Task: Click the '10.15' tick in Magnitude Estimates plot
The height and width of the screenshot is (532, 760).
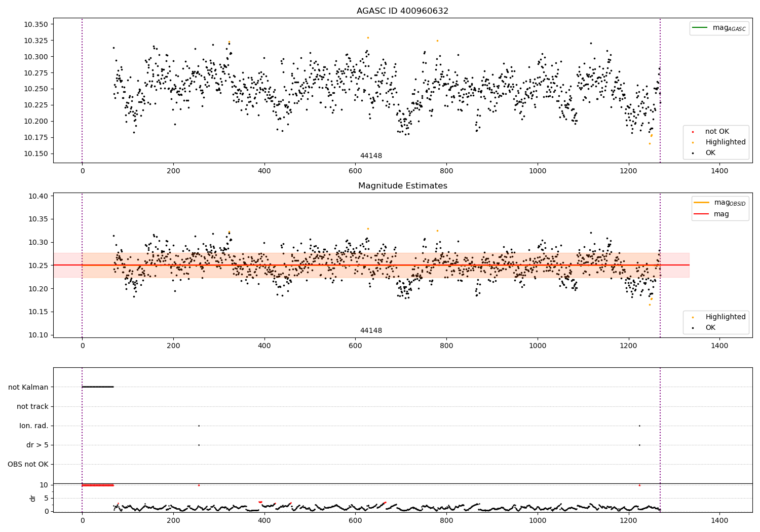Action: pyautogui.click(x=38, y=312)
